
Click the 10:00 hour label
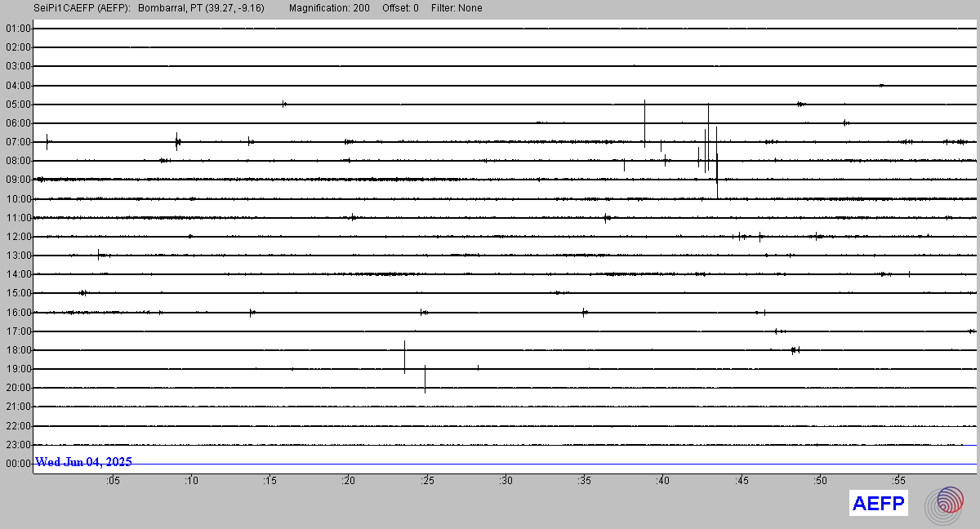(18, 198)
